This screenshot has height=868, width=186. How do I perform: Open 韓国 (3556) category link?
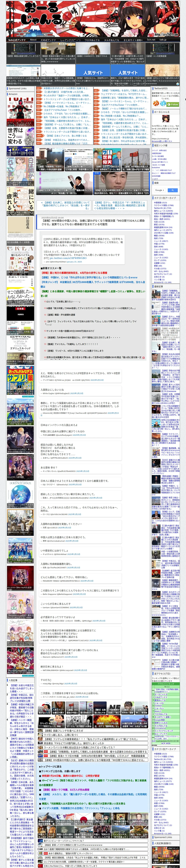pyautogui.click(x=159, y=236)
